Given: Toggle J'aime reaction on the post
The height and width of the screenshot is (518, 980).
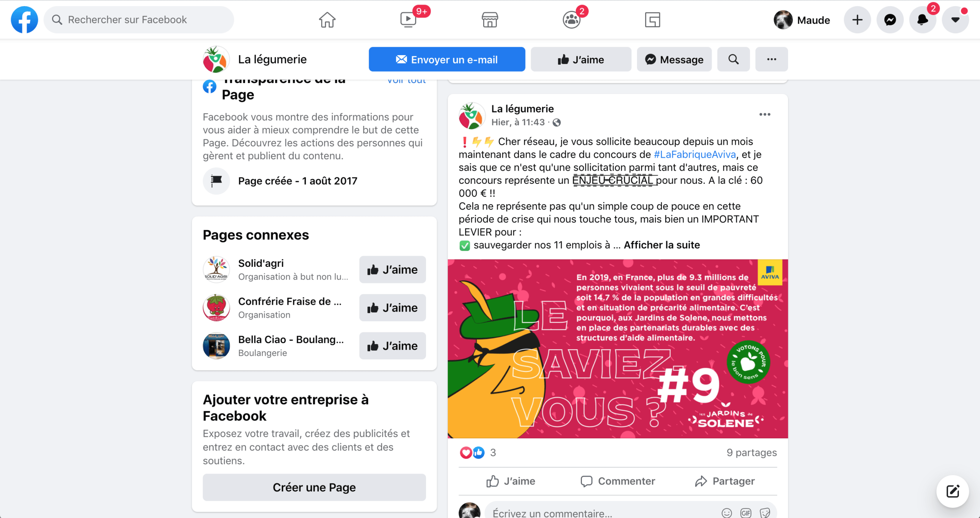Looking at the screenshot, I should (x=511, y=481).
